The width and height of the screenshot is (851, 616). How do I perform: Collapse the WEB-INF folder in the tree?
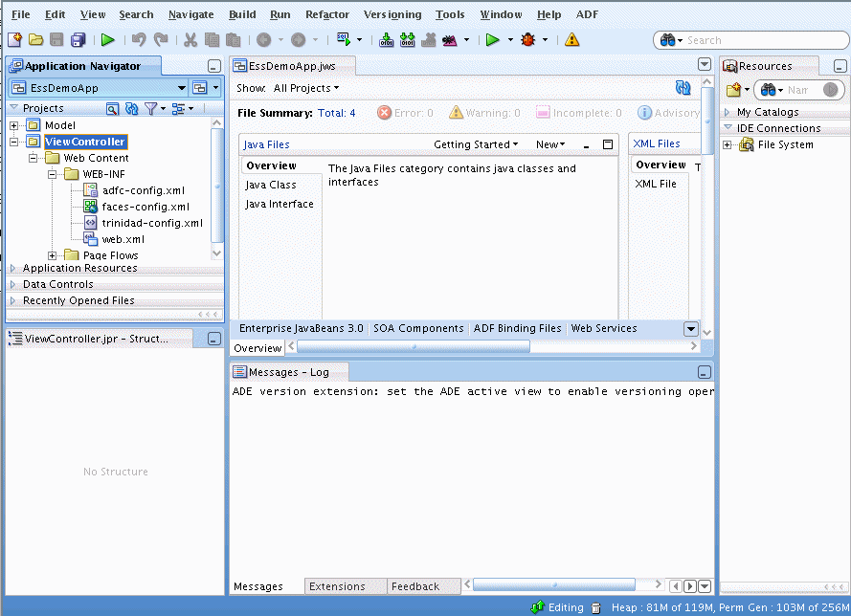52,173
